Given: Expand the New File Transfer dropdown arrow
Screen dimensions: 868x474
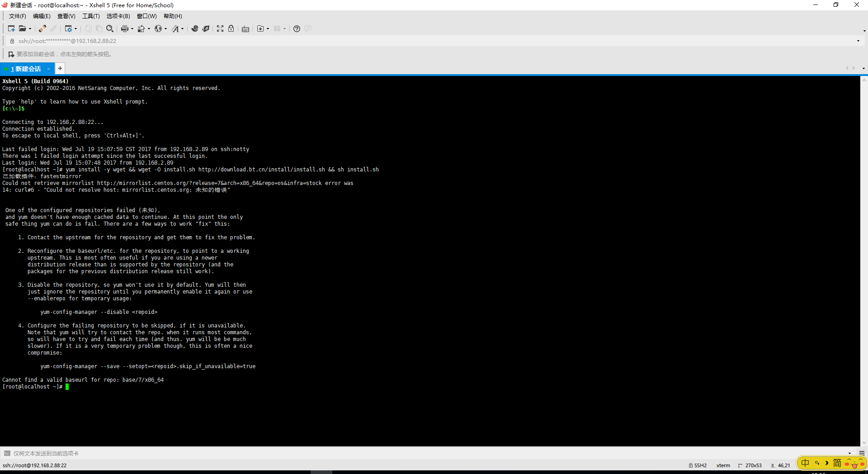Looking at the screenshot, I should pyautogui.click(x=268, y=28).
